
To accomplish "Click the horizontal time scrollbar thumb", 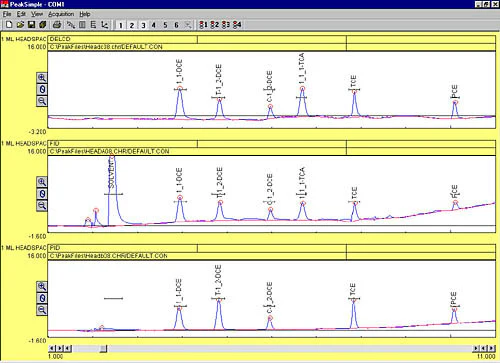I will pyautogui.click(x=103, y=349).
